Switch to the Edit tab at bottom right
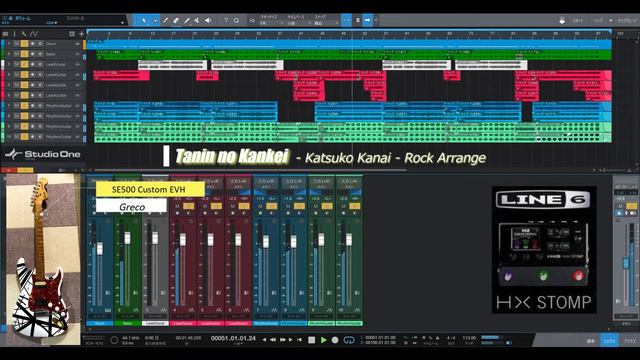 tap(591, 341)
